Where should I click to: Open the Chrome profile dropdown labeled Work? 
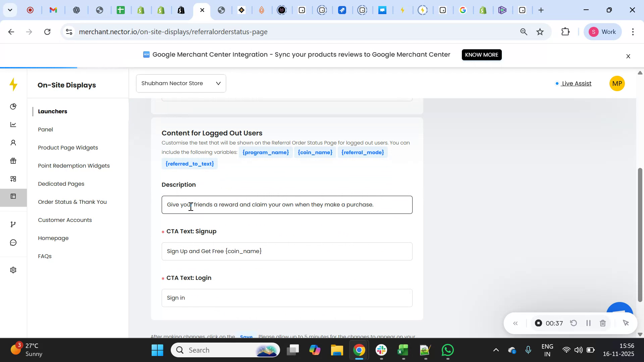(x=603, y=32)
